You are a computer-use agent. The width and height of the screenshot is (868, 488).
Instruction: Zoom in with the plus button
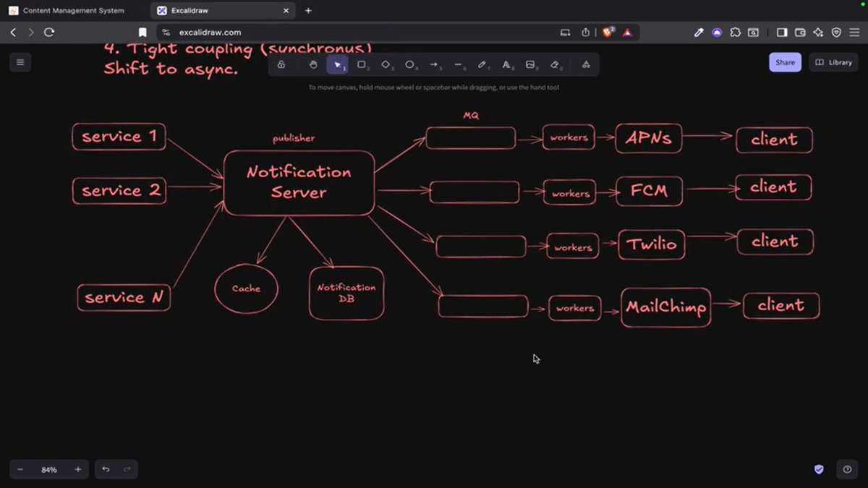(x=78, y=469)
